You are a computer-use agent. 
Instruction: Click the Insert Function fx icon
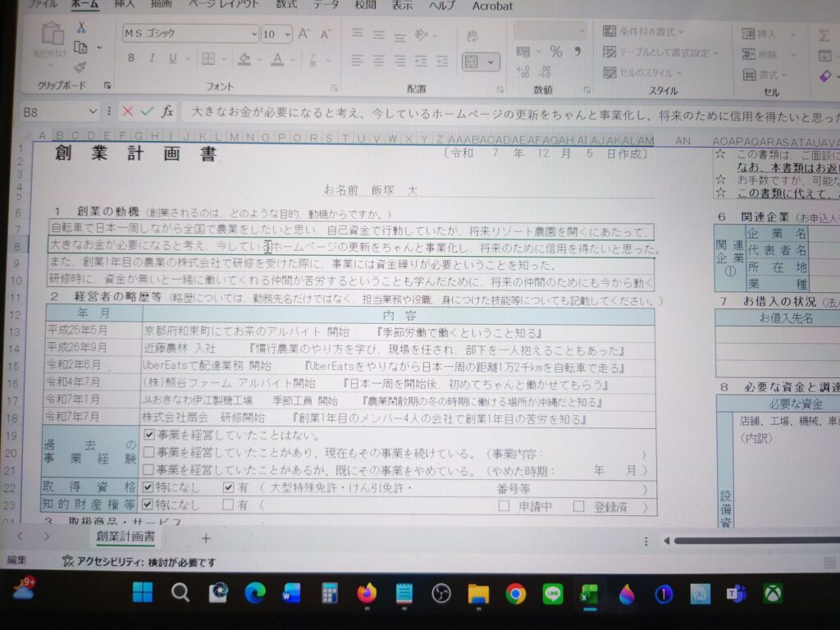(x=167, y=111)
